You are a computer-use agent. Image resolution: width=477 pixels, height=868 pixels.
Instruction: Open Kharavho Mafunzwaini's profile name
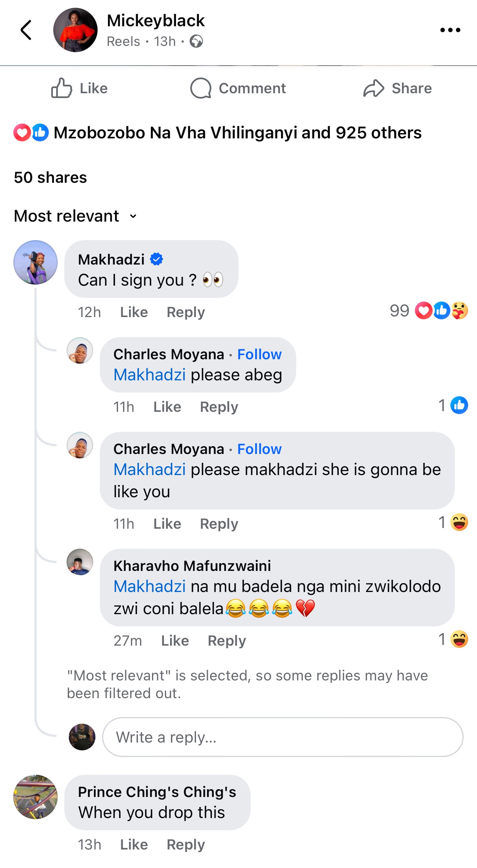tap(192, 566)
